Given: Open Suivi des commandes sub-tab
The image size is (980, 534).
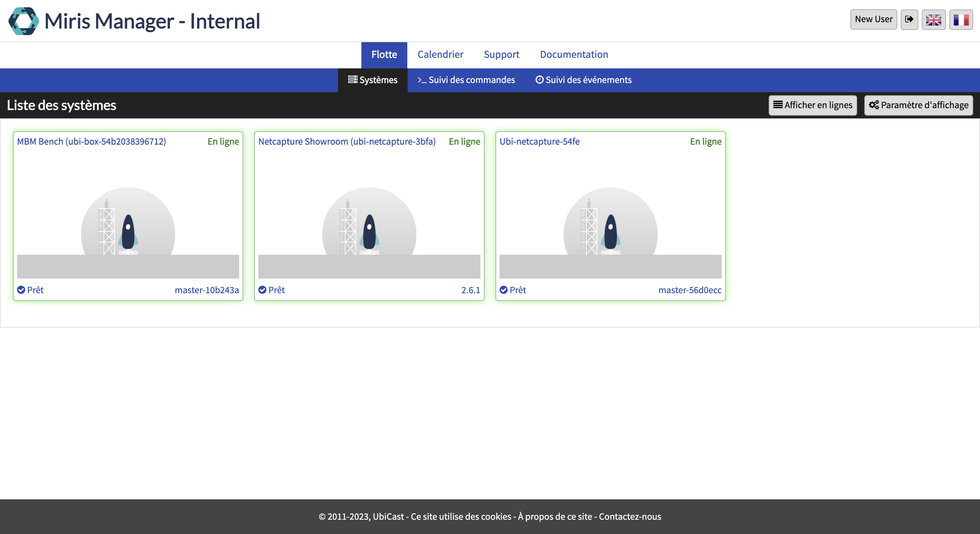Looking at the screenshot, I should 466,80.
